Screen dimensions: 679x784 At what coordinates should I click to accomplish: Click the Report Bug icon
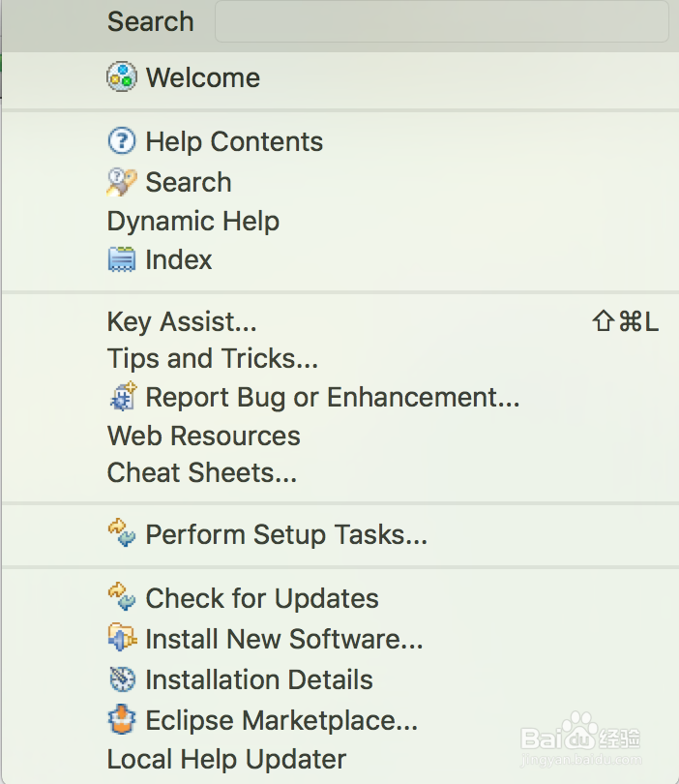123,396
